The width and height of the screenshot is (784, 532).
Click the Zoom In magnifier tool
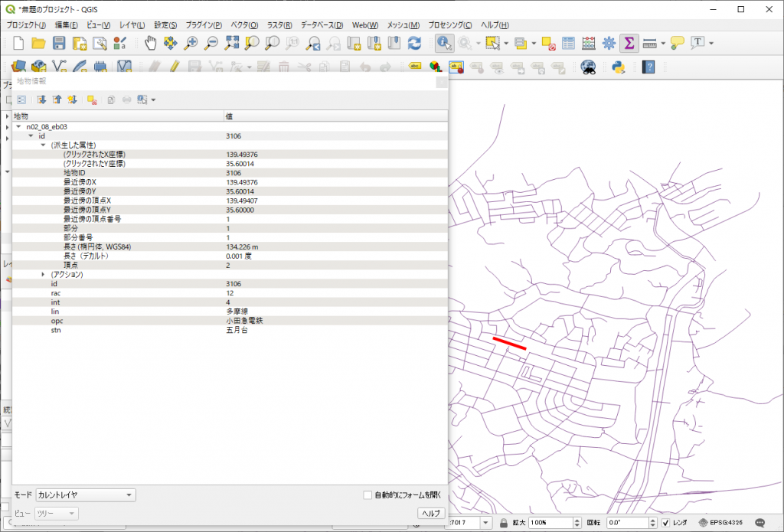[191, 44]
